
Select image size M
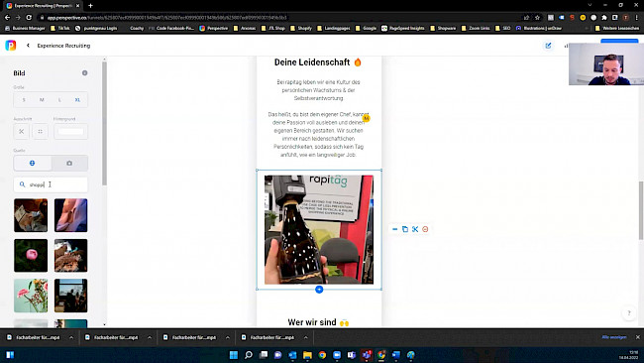(x=42, y=100)
